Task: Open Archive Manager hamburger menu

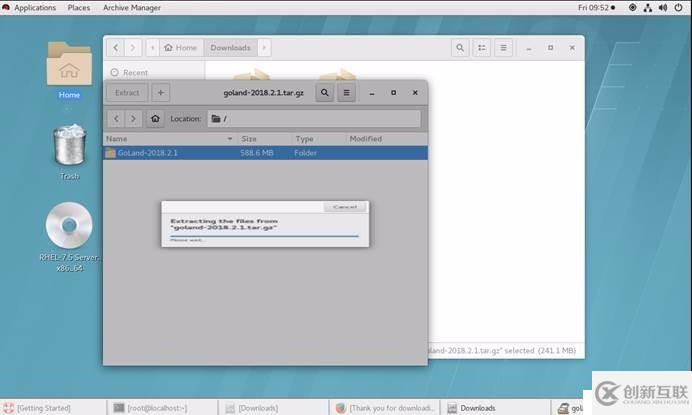Action: 346,93
